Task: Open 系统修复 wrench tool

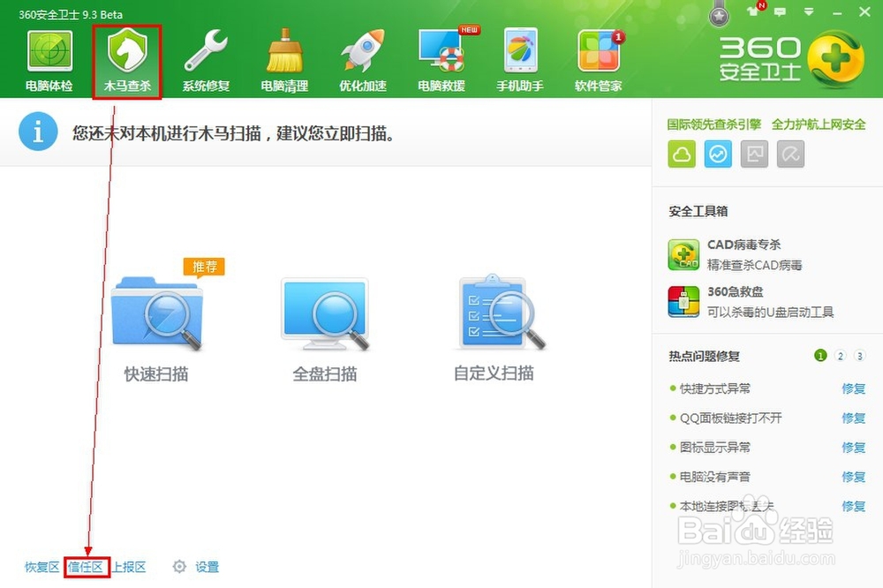Action: (x=206, y=61)
